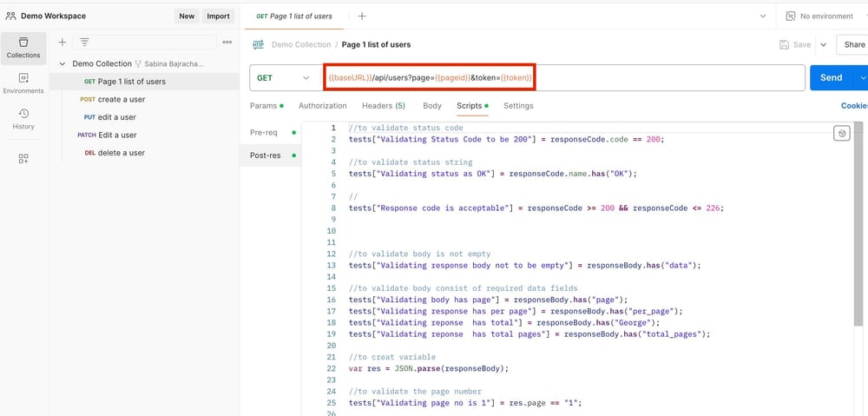Open GET Page 1 list of users request
Viewport: 868px width, 416px height.
[144, 82]
